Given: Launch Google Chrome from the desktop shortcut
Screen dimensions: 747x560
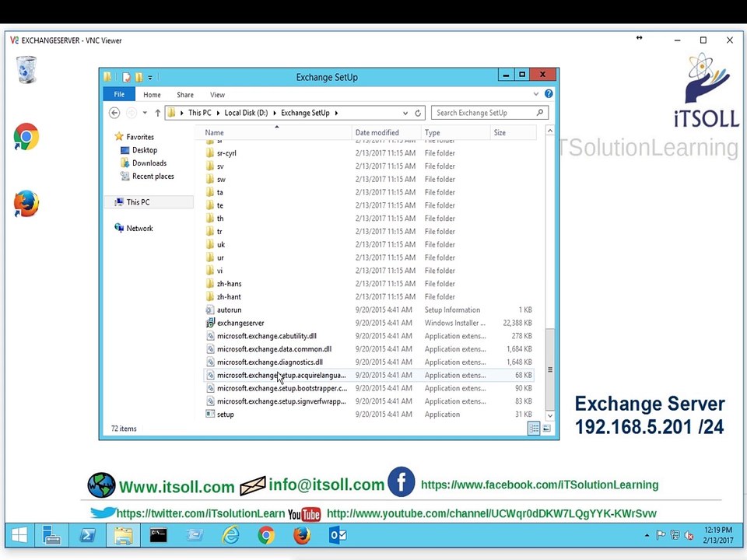Looking at the screenshot, I should (x=26, y=137).
